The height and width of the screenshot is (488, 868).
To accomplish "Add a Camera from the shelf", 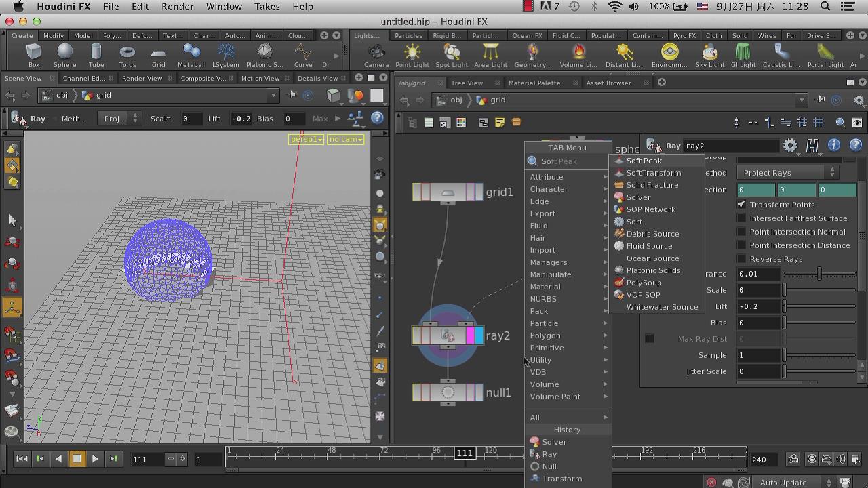I will [376, 56].
